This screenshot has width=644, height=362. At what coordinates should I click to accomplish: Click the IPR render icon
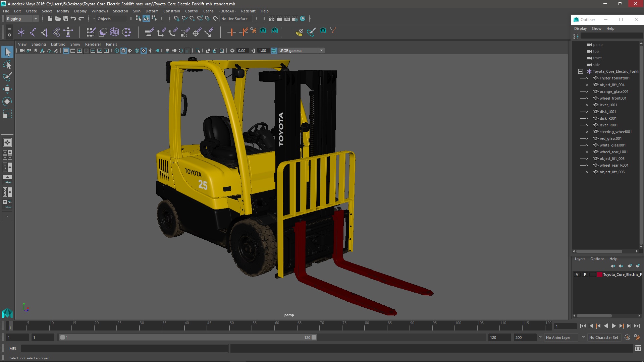tap(287, 18)
